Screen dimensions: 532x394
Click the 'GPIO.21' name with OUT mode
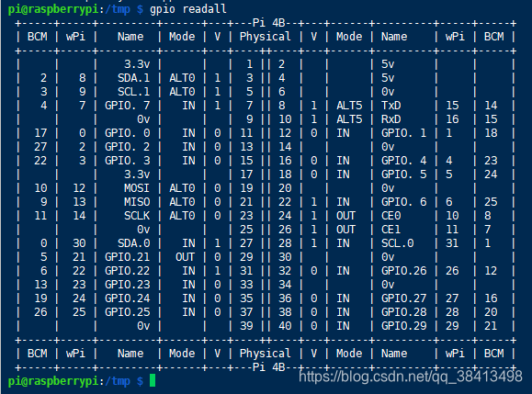(x=127, y=257)
